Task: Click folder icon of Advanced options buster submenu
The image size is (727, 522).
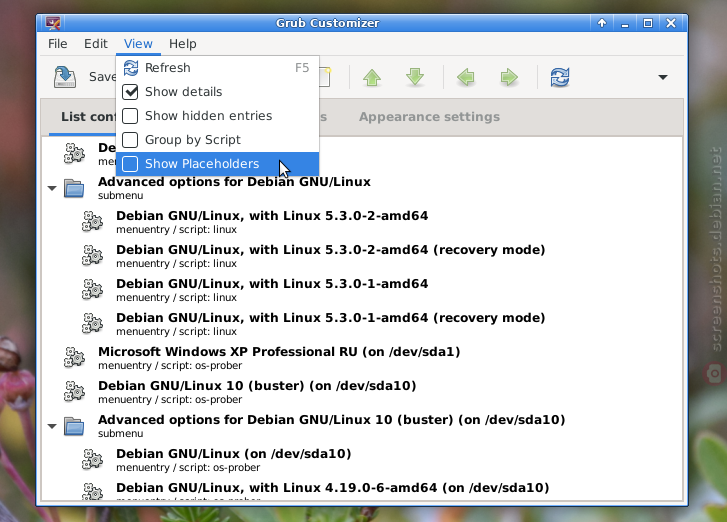Action: tap(74, 426)
